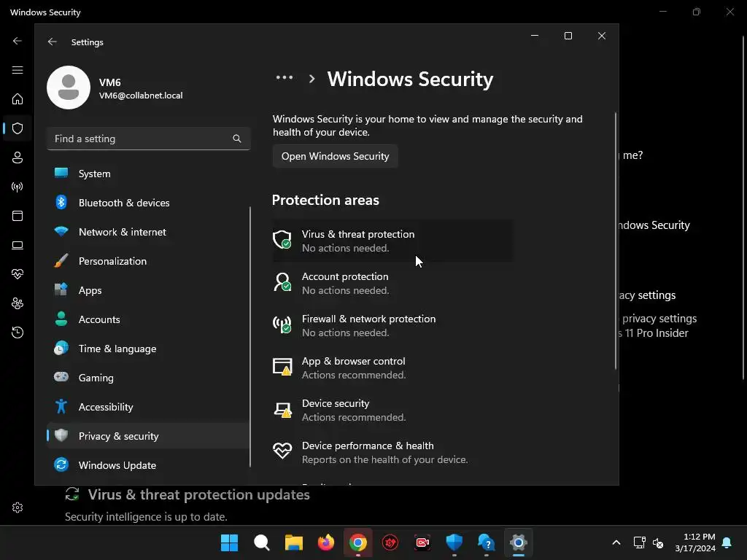Open Time & language settings

click(148, 349)
